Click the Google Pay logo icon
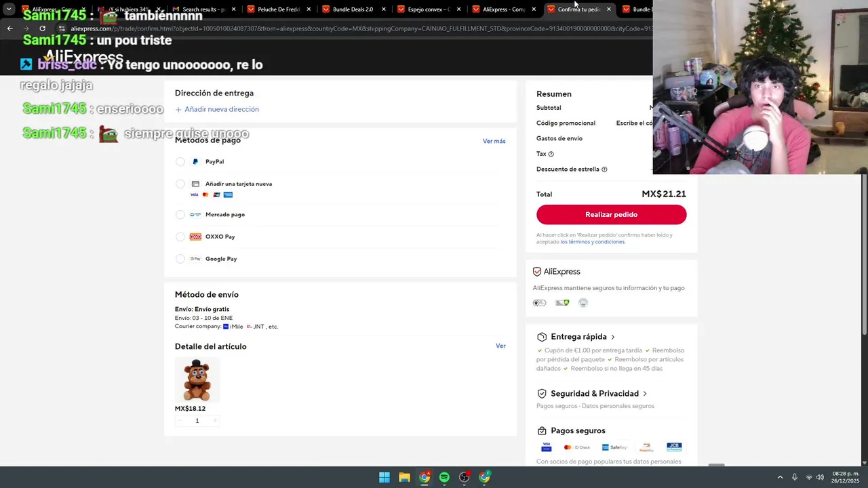 pyautogui.click(x=195, y=258)
